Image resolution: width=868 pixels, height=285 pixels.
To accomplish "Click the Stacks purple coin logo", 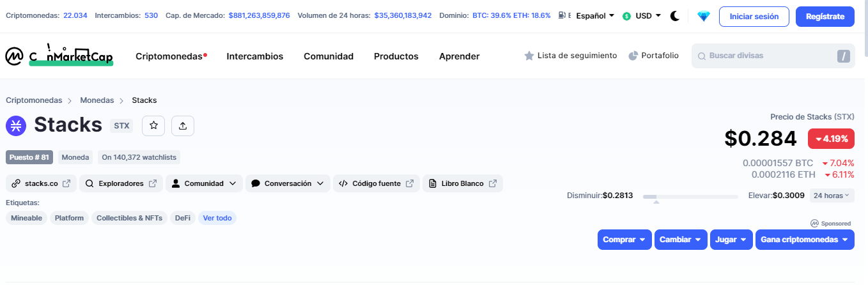I will click(16, 125).
